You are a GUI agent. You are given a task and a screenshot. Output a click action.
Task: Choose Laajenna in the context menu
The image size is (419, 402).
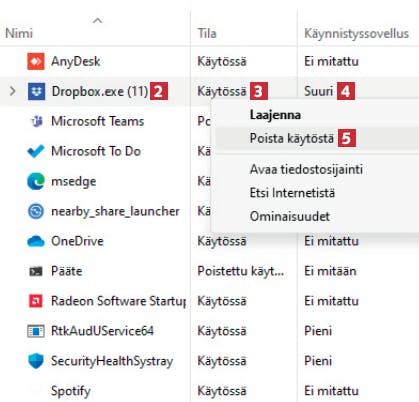275,115
